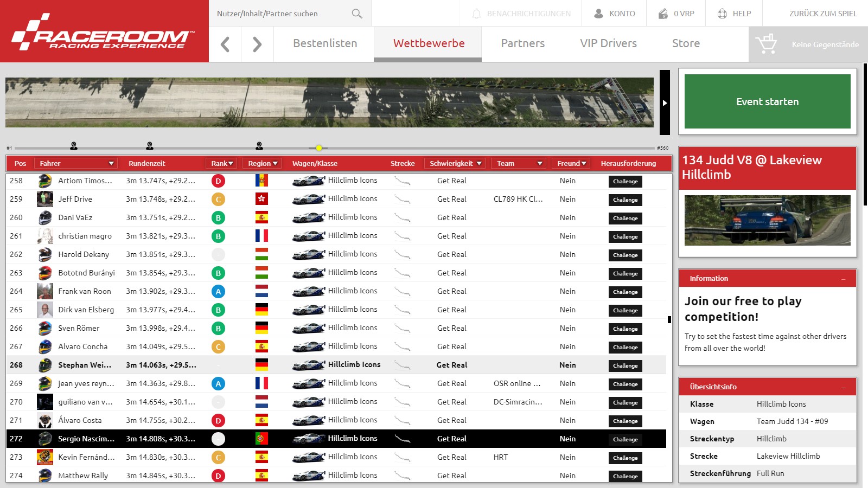Click 'CL789 HK Cl...' team name
Viewport: 868px width, 488px height.
518,199
